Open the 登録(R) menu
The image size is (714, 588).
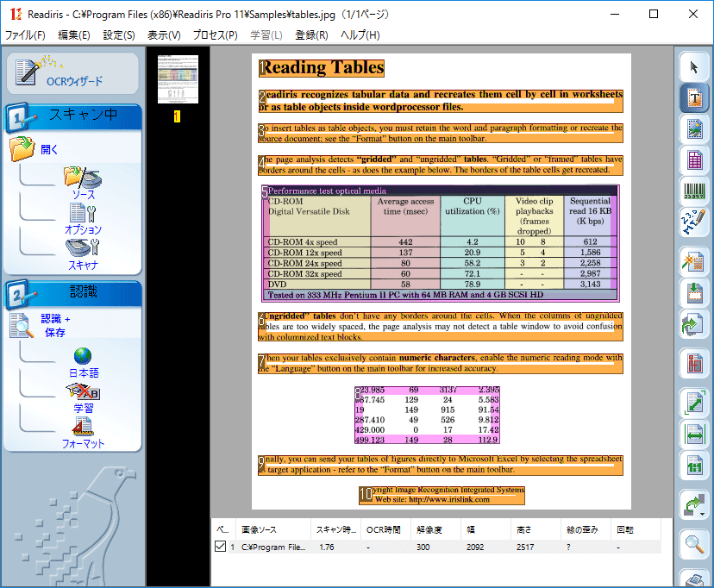[311, 35]
